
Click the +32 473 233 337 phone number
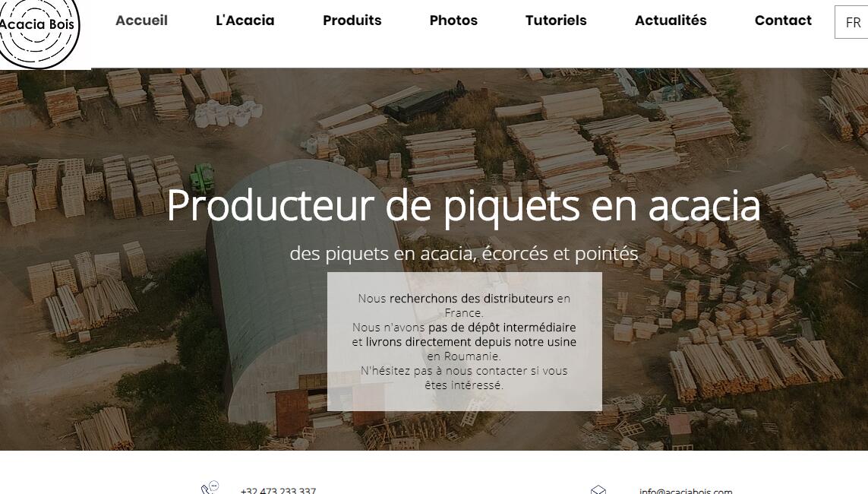tap(279, 490)
